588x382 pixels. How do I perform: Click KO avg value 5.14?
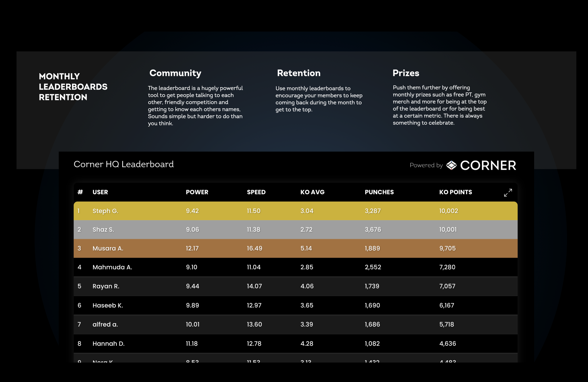[x=306, y=248]
